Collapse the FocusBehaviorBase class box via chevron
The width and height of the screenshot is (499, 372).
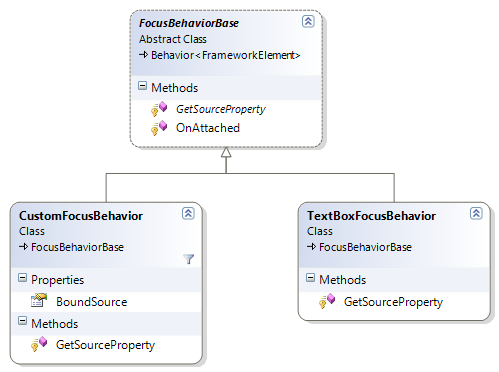pos(308,21)
